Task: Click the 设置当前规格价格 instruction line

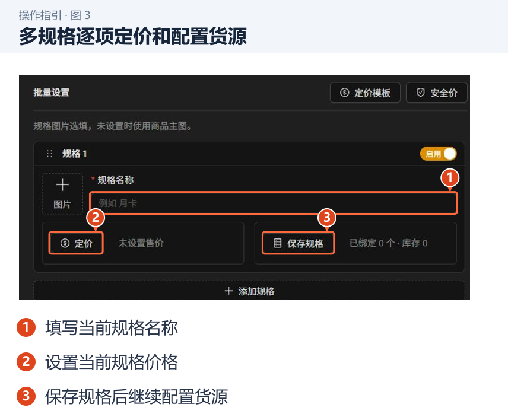Action: pos(112,362)
